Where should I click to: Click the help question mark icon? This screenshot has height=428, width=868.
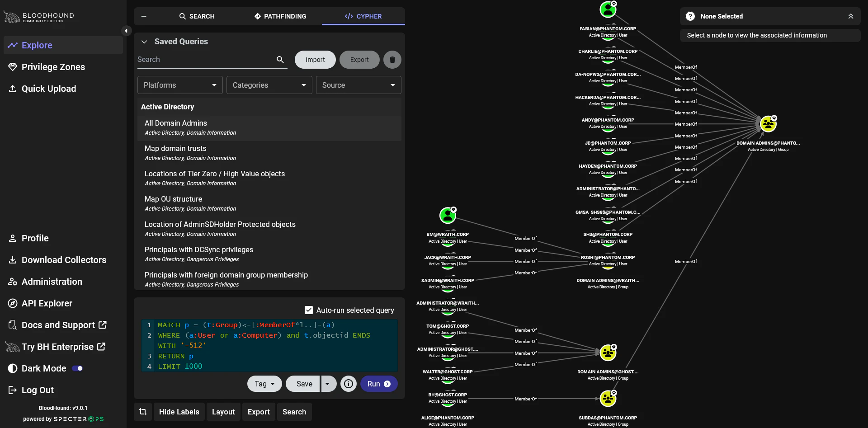point(690,16)
